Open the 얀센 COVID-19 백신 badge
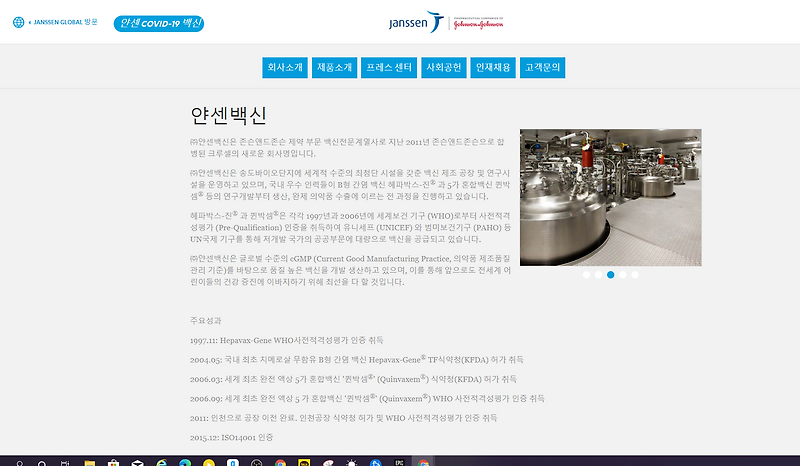800x466 pixels. coord(159,23)
